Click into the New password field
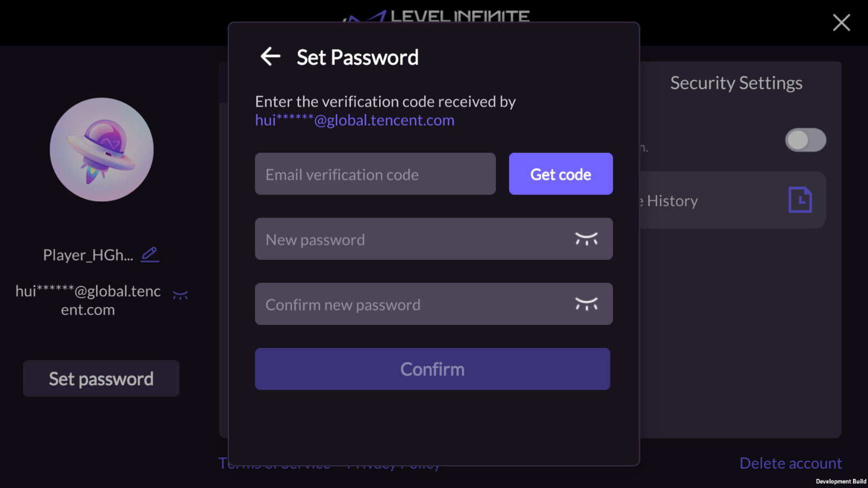 click(412, 239)
